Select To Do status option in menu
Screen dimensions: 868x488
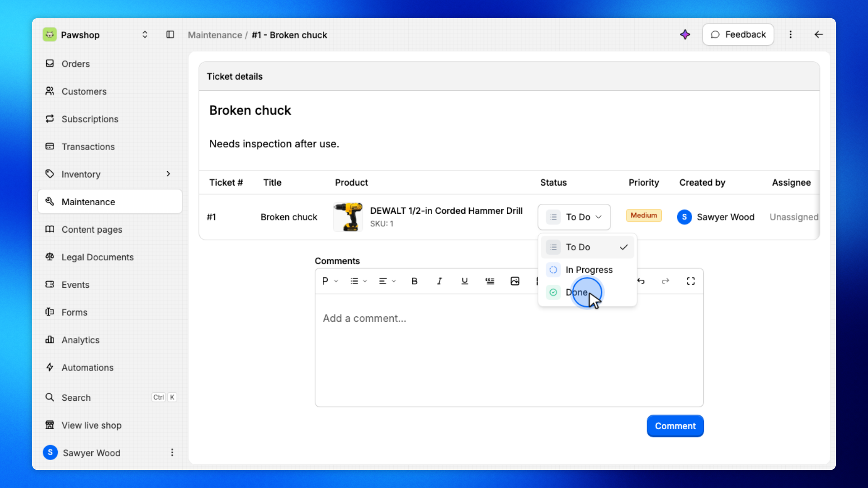point(587,247)
